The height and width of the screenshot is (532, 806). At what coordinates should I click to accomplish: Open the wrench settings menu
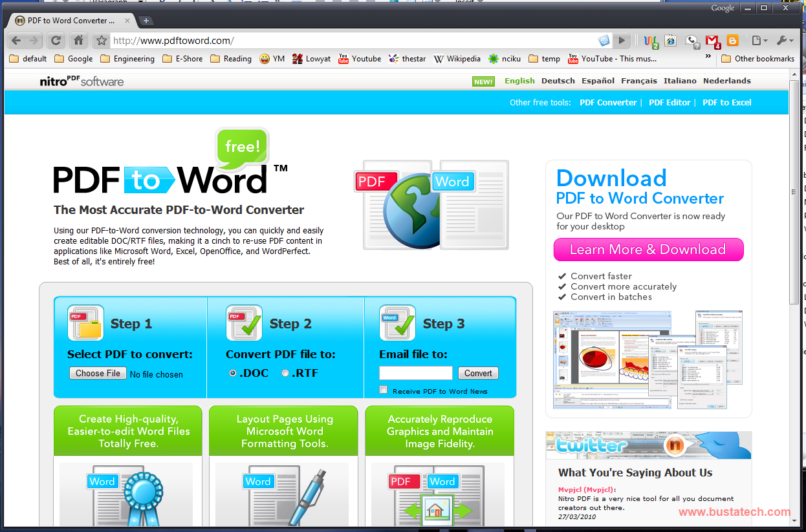point(785,41)
